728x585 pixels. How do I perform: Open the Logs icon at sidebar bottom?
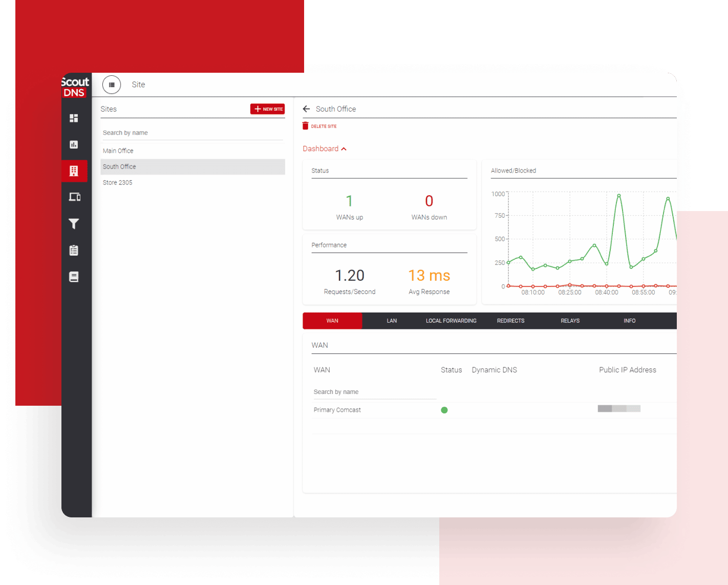coord(74,276)
